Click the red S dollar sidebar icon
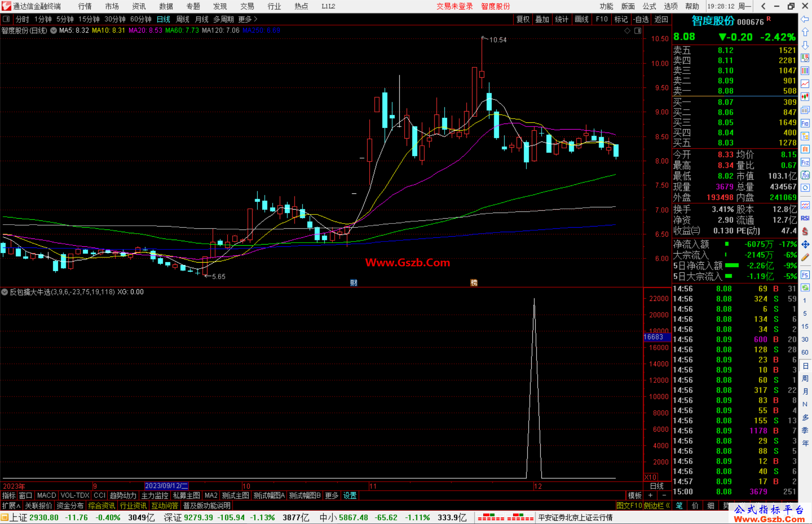The width and height of the screenshot is (812, 524). pyautogui.click(x=805, y=231)
